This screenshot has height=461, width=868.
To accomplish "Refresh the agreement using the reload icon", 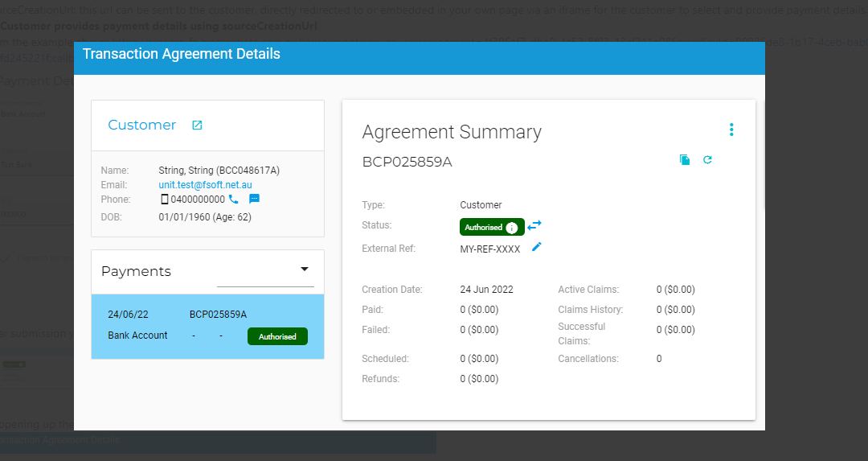I will click(707, 159).
